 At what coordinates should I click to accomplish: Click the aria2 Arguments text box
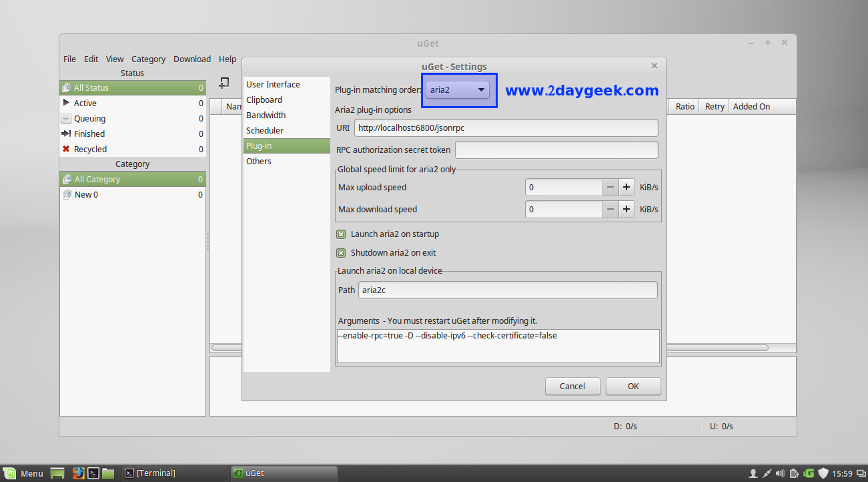click(498, 346)
